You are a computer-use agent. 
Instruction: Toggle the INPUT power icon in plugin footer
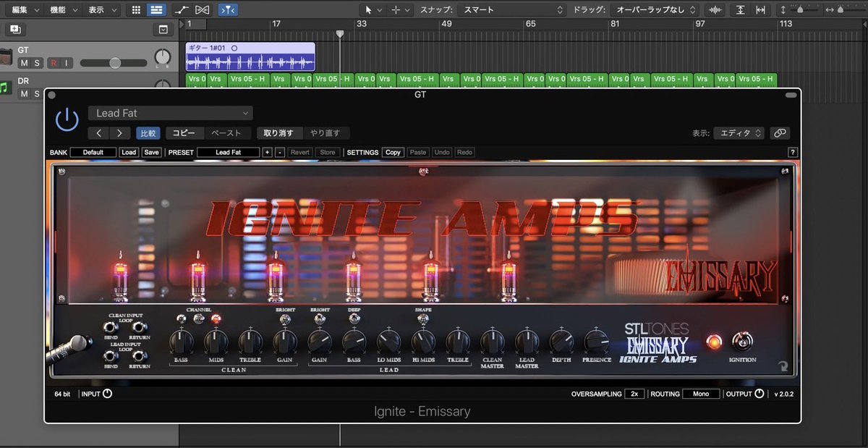point(108,394)
